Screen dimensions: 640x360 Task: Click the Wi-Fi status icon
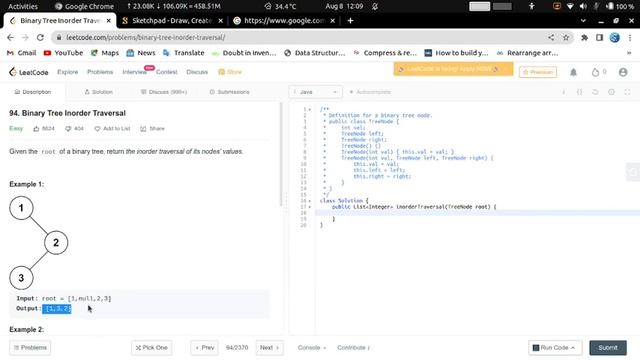point(570,6)
